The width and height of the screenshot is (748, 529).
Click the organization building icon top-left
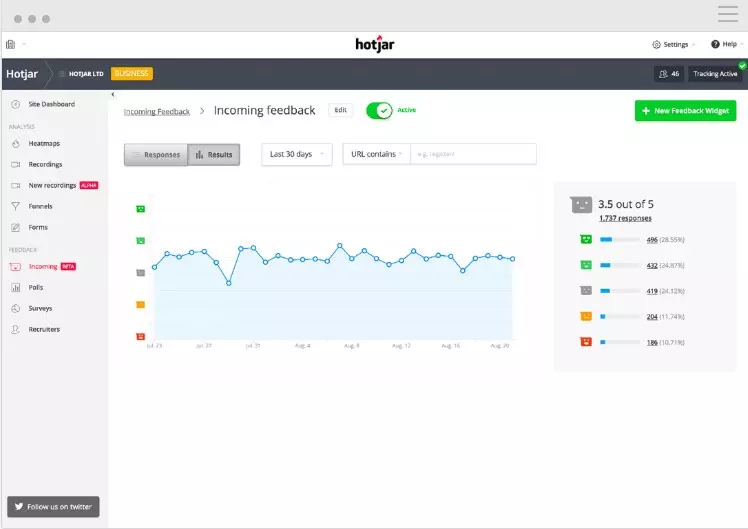10,44
